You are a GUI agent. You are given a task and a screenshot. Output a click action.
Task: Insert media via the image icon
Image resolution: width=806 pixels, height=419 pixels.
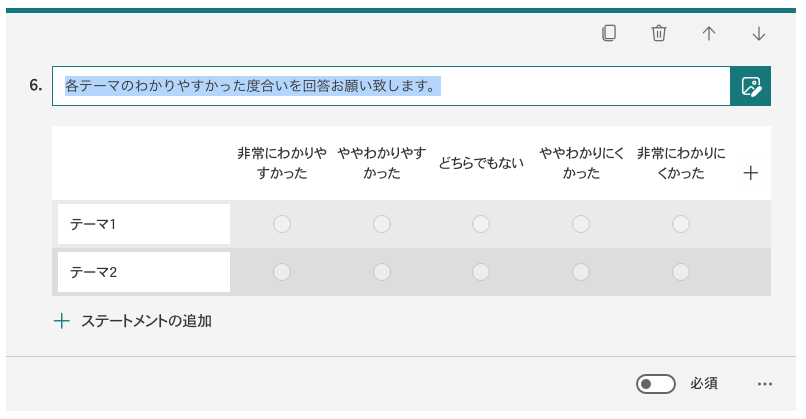pos(750,86)
